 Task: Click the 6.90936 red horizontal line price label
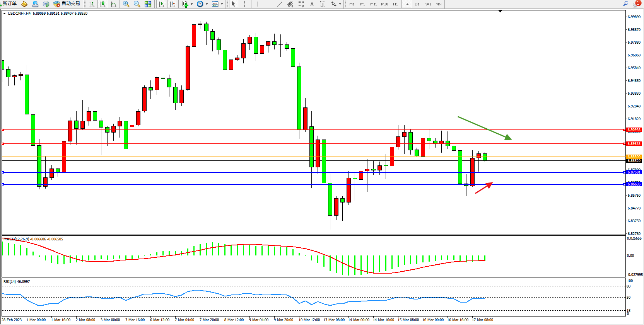pyautogui.click(x=634, y=130)
